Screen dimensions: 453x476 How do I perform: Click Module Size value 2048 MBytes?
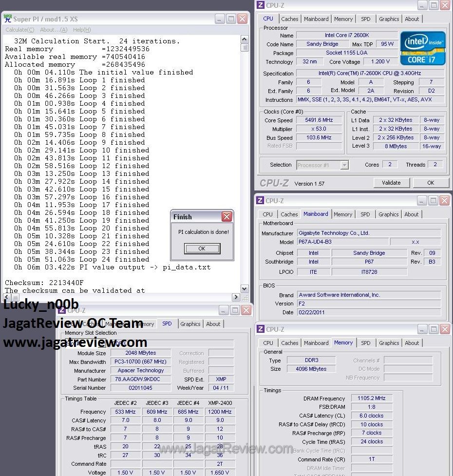point(141,353)
